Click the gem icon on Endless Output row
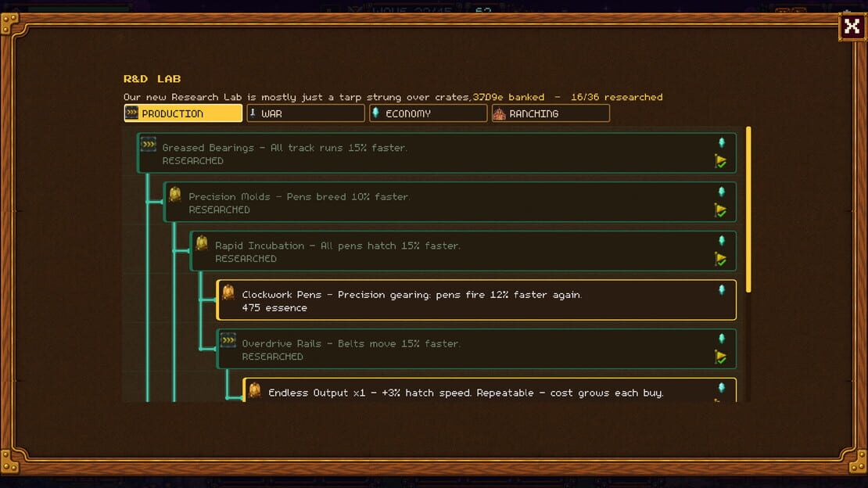This screenshot has width=868, height=488. [721, 387]
